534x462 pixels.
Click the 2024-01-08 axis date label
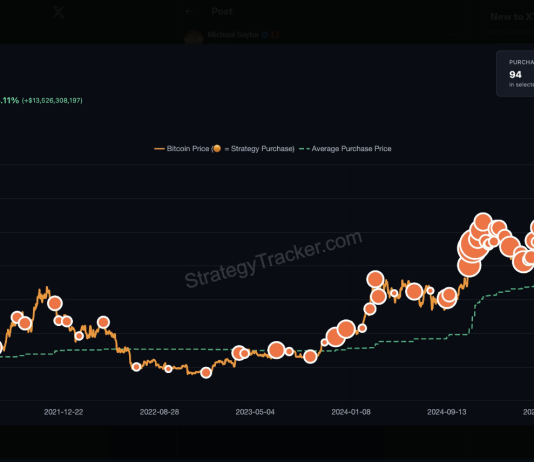tap(351, 412)
